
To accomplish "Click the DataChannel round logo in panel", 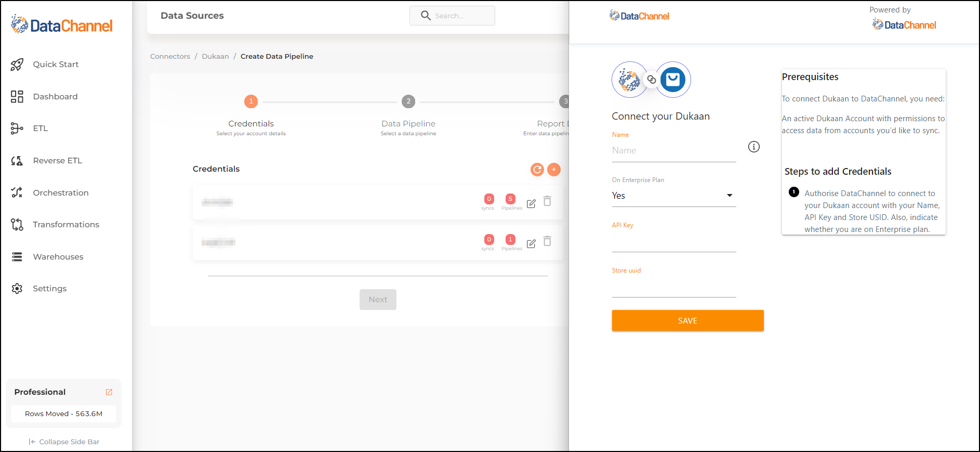I will [x=629, y=80].
